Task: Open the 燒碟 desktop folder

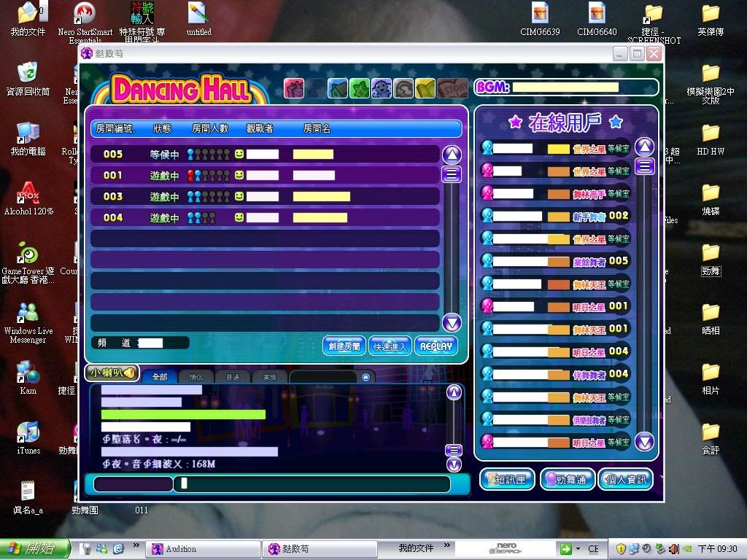Action: tap(711, 200)
